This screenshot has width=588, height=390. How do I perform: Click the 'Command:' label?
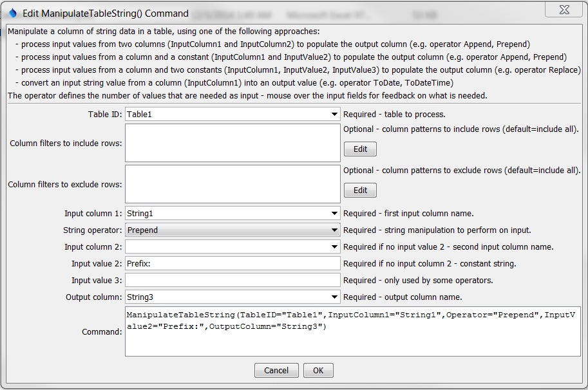pos(102,332)
